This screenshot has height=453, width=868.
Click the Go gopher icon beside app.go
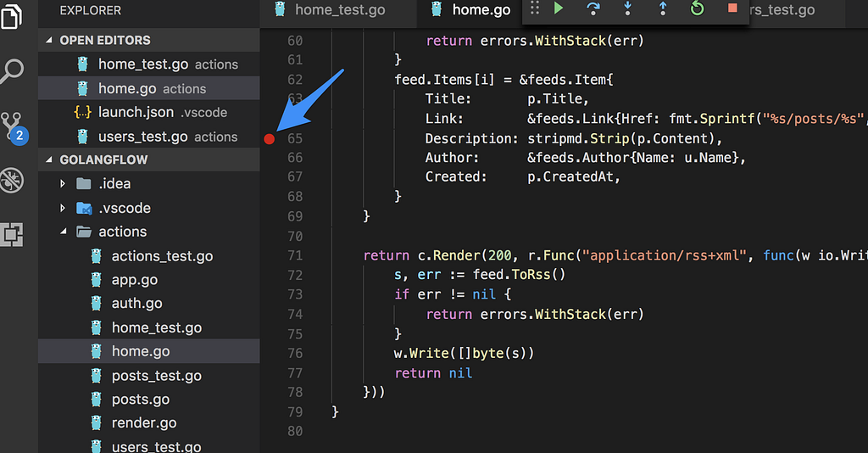97,280
